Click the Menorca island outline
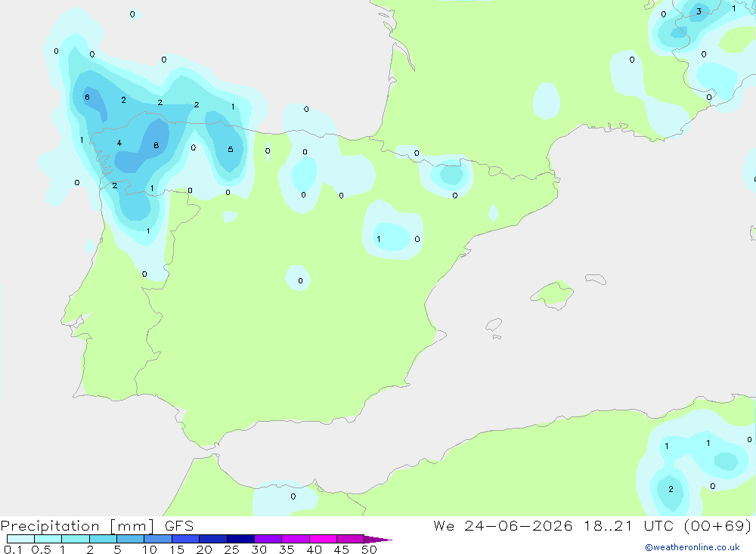Viewport: 756px width, 554px height. click(596, 279)
